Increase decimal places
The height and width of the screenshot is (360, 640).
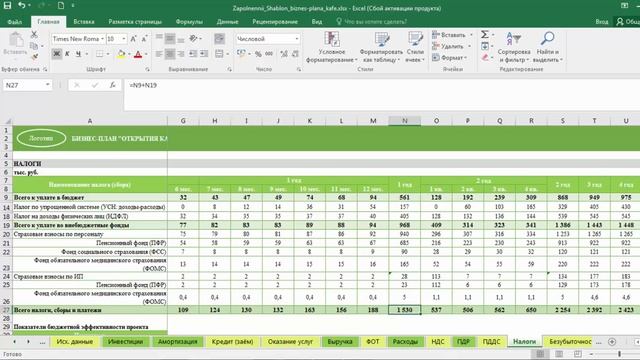pos(284,54)
